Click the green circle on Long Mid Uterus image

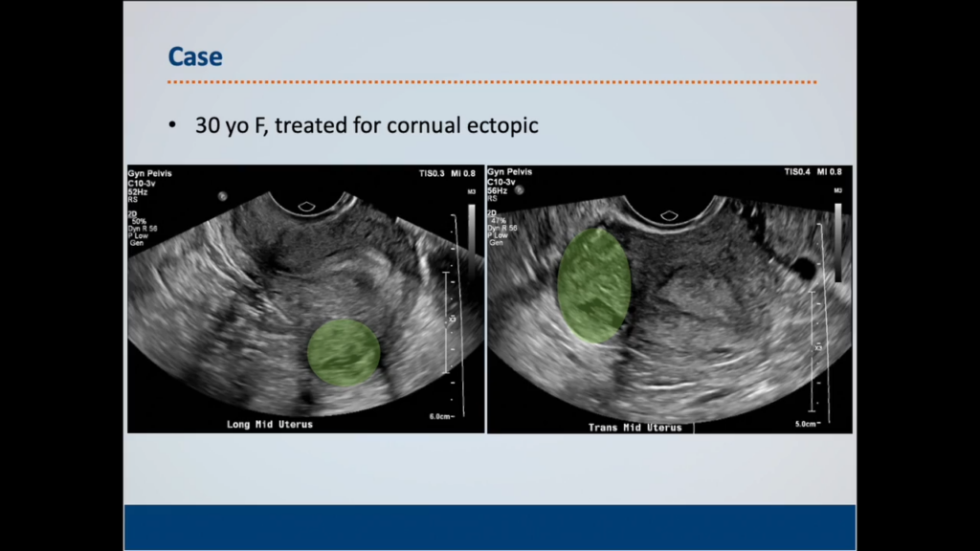[x=344, y=352]
